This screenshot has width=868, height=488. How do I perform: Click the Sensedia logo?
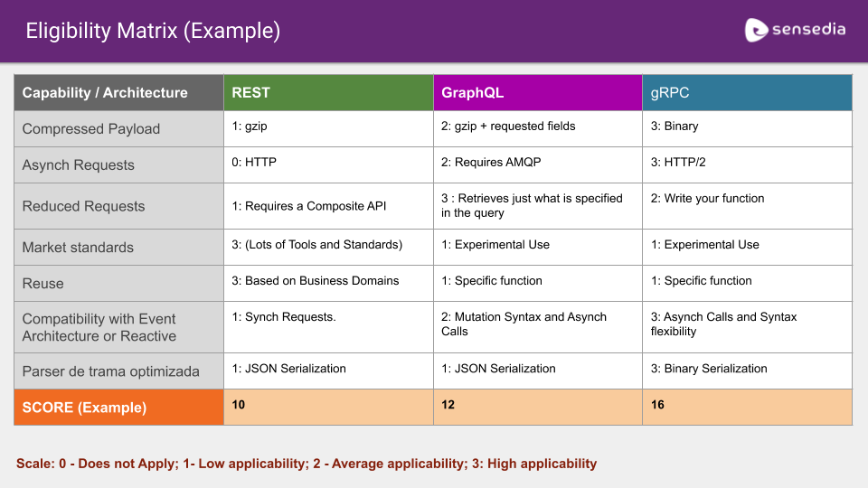(795, 30)
